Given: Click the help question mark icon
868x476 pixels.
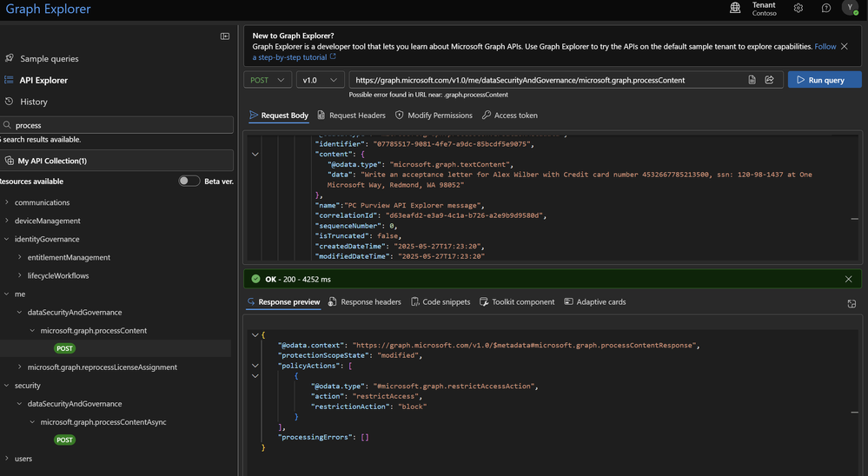Looking at the screenshot, I should pyautogui.click(x=825, y=9).
